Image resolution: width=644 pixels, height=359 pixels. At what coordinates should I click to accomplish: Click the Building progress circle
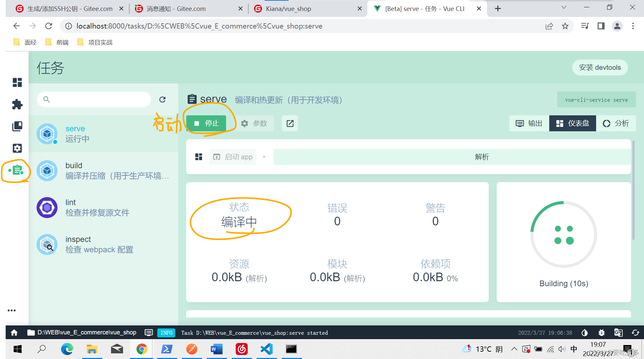(563, 234)
